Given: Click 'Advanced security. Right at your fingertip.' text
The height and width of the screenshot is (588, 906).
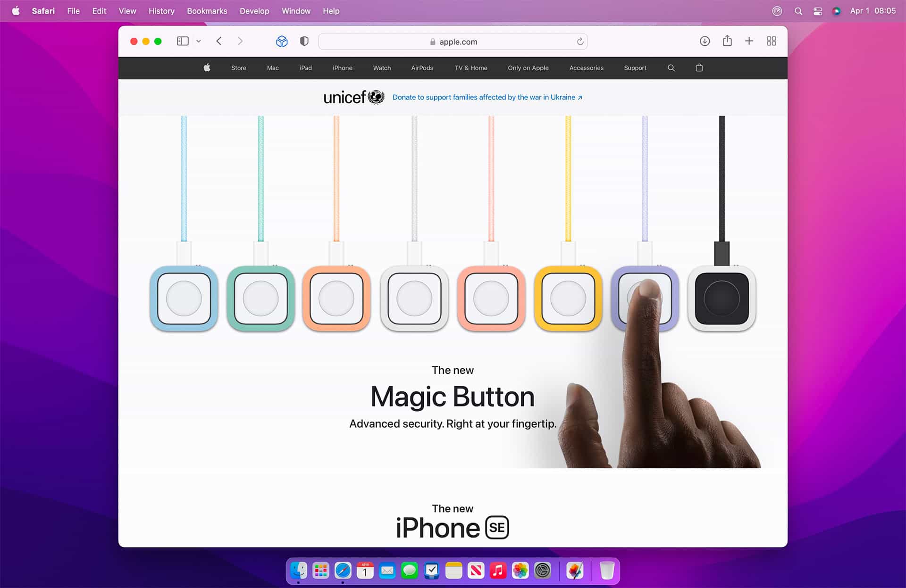Looking at the screenshot, I should pyautogui.click(x=453, y=423).
